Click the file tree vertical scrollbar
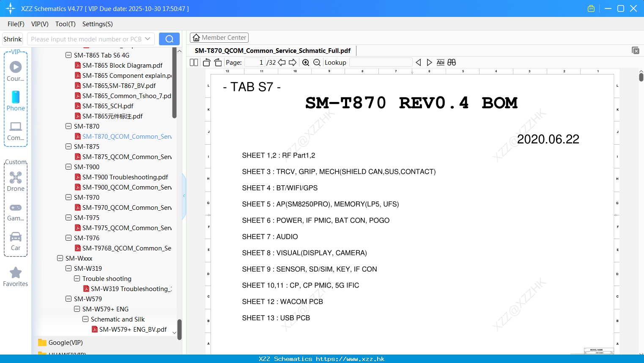 tap(175, 83)
